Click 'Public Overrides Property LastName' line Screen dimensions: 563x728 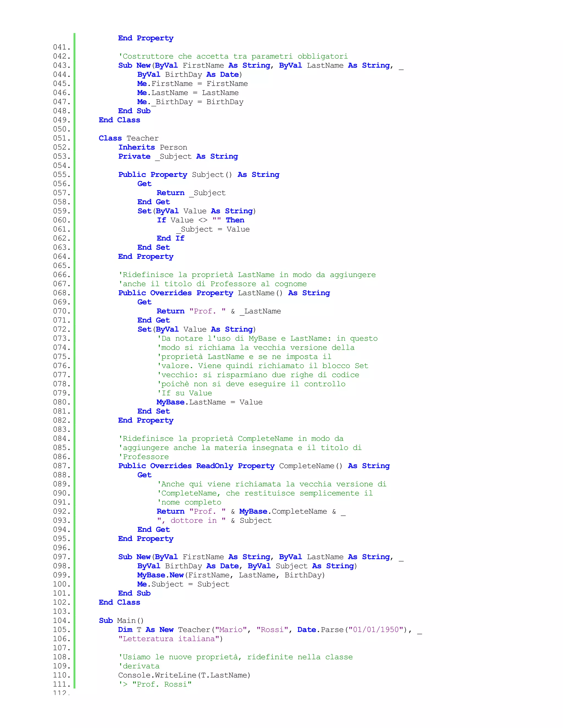[224, 293]
